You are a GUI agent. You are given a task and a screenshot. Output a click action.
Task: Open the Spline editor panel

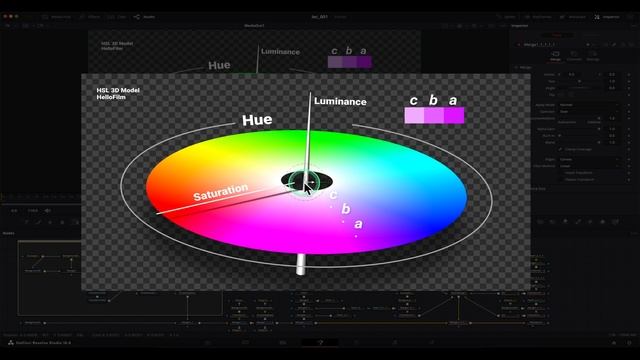[x=506, y=17]
